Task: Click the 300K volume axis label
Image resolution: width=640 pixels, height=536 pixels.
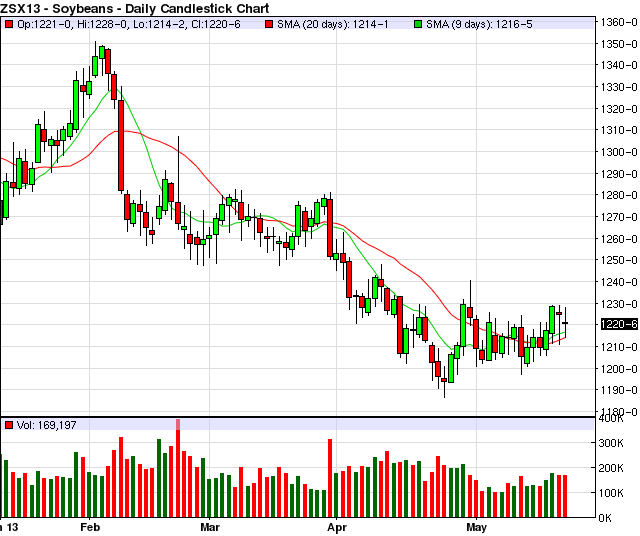Action: pos(611,443)
